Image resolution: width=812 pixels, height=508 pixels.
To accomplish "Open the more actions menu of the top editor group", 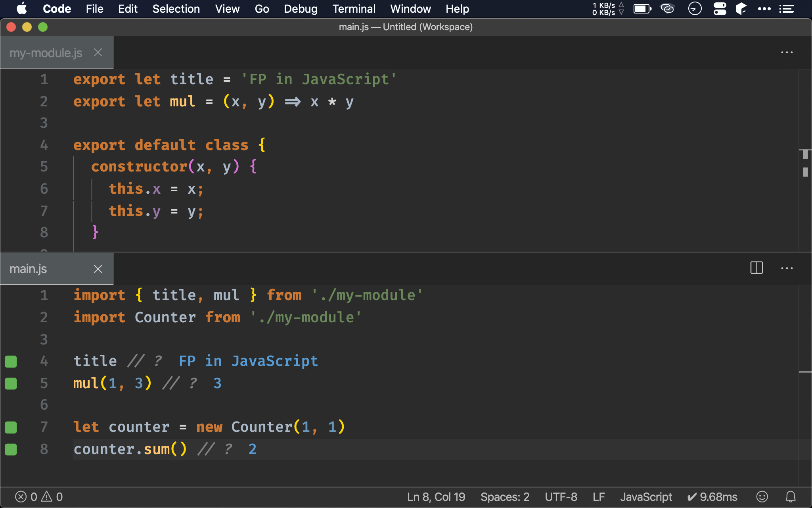I will click(x=787, y=52).
